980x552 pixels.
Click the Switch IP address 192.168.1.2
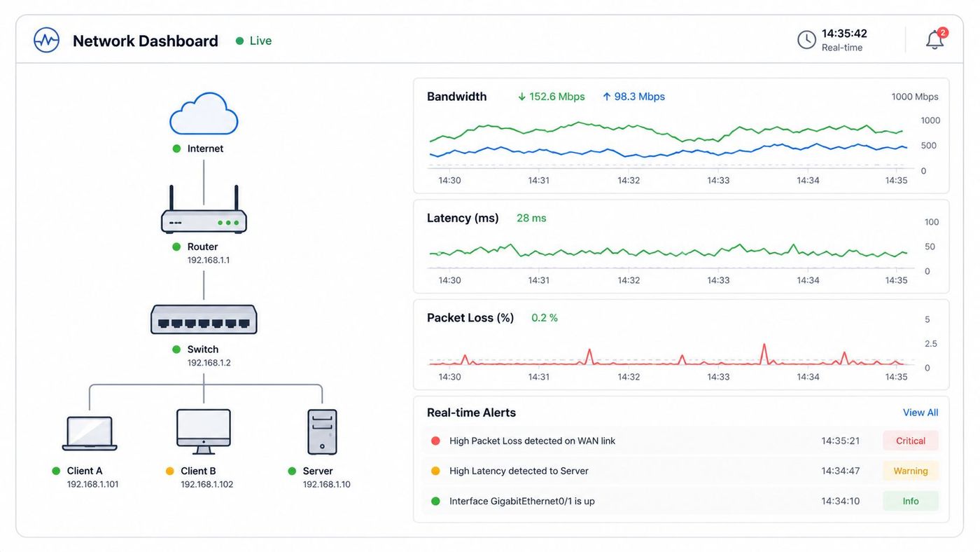[209, 363]
